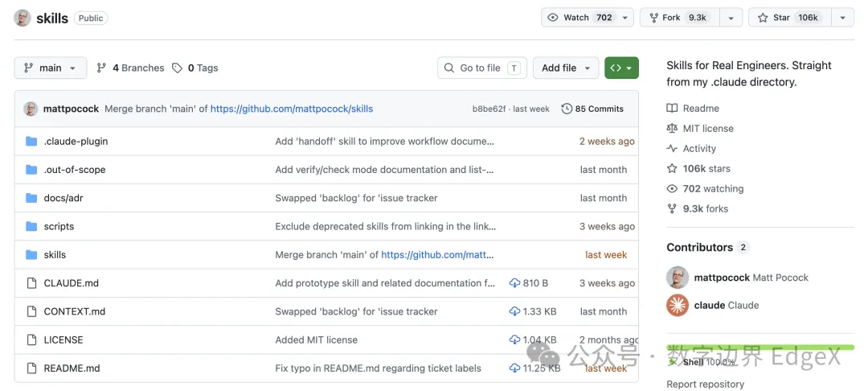The width and height of the screenshot is (868, 391).
Task: Open the main branch selector
Action: point(51,68)
